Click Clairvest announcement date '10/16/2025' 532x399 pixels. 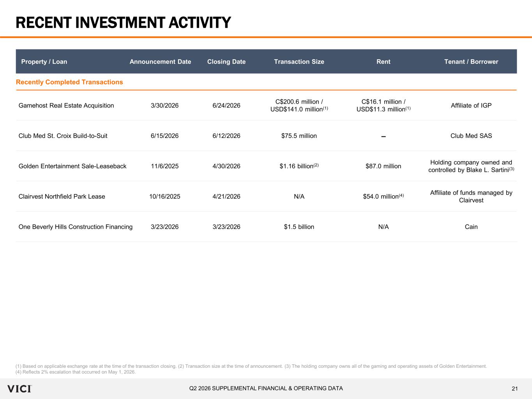click(x=164, y=197)
